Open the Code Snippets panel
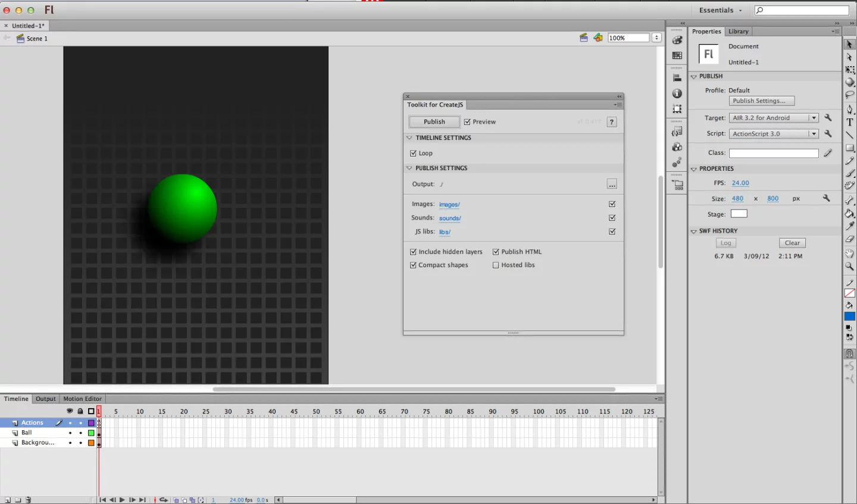This screenshot has width=857, height=504. (x=677, y=131)
